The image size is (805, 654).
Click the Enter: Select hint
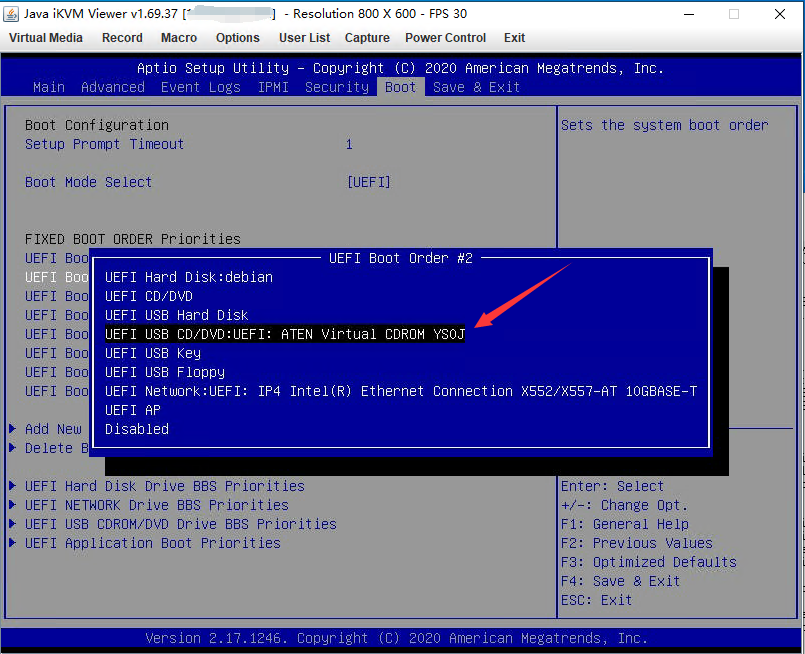[x=612, y=486]
